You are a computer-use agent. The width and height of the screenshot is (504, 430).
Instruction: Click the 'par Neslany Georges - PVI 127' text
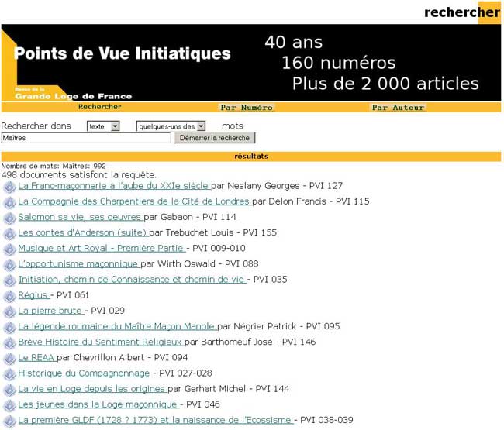(277, 186)
